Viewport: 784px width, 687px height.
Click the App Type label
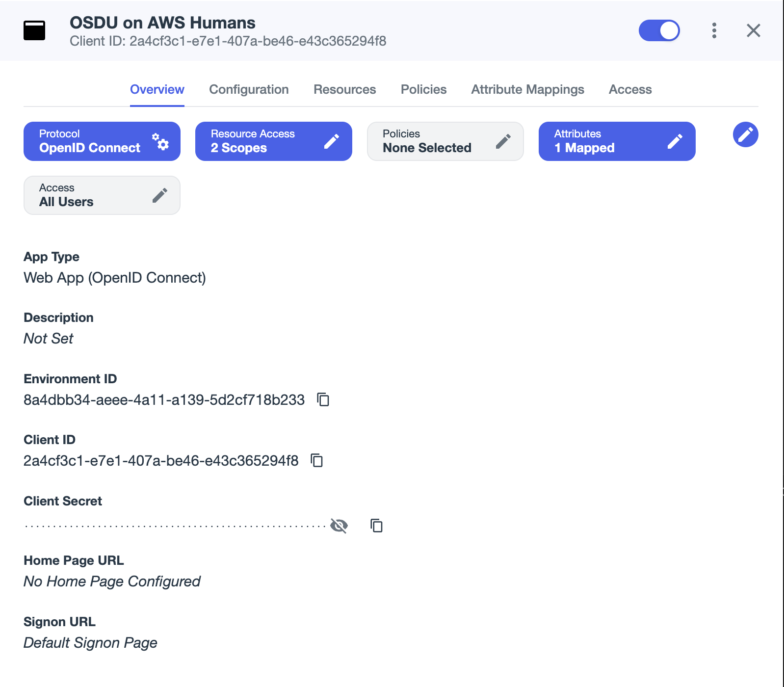click(x=52, y=257)
